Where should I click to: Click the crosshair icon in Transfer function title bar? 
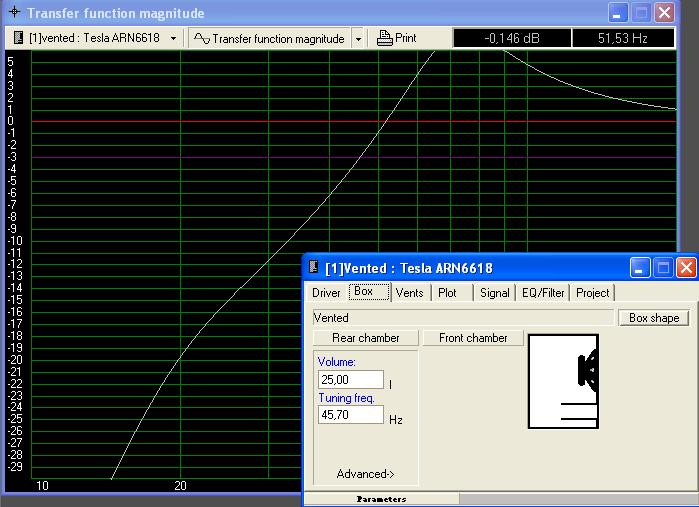(x=14, y=12)
